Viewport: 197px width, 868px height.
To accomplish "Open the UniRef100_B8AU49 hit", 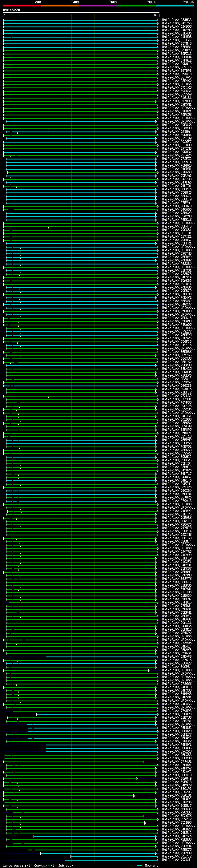I will 177,778.
